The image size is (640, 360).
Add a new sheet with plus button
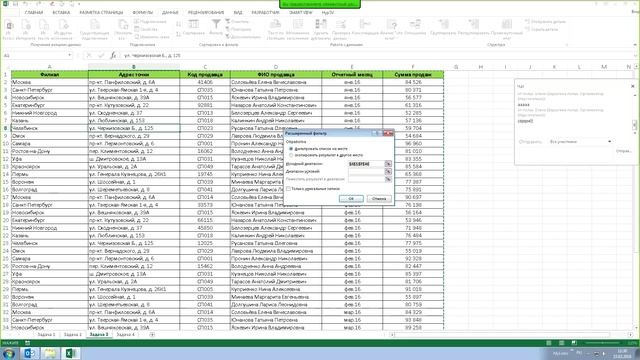(152, 335)
